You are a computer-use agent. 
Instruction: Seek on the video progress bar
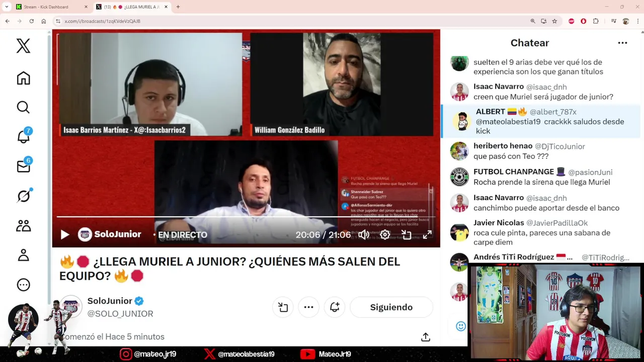246,217
